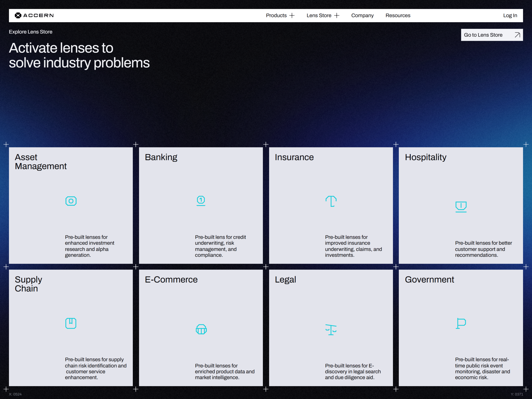
Task: Click the Supply Chain box icon
Action: pyautogui.click(x=71, y=323)
